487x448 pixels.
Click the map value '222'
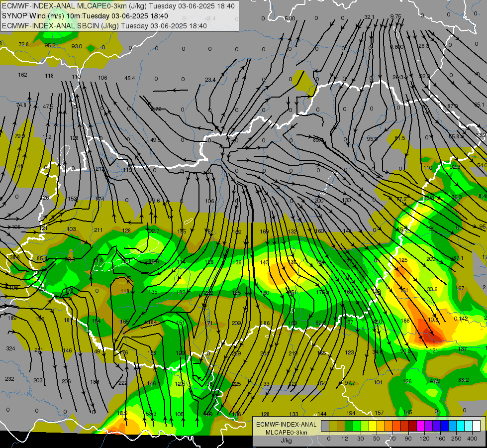coord(123,383)
